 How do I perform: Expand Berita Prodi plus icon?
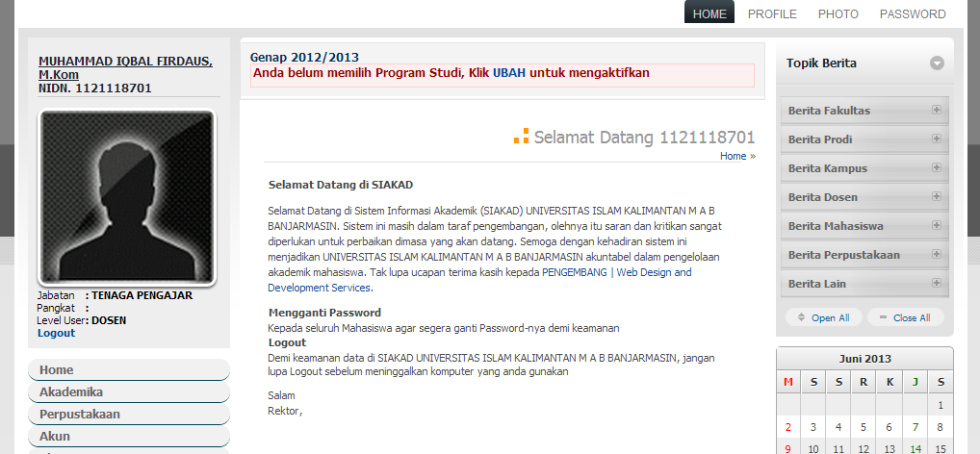click(936, 139)
